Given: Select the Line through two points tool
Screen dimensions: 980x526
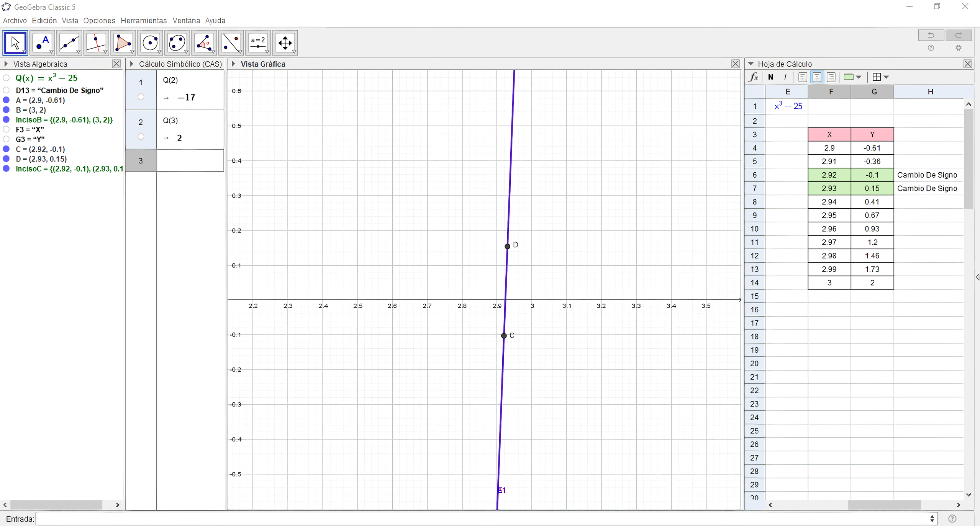Looking at the screenshot, I should (69, 42).
